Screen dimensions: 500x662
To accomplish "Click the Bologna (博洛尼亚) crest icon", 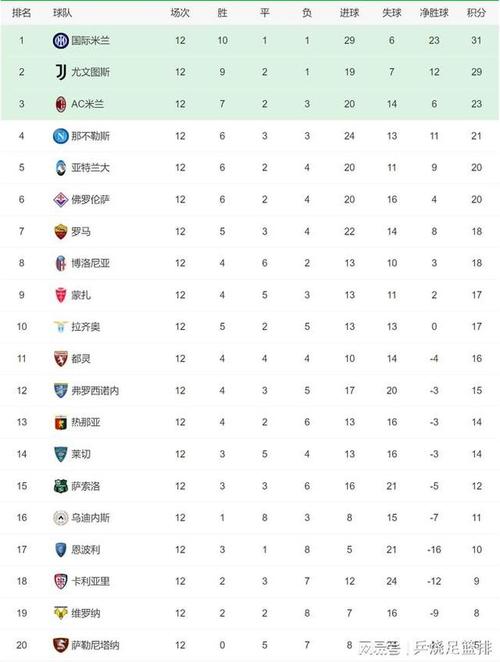I will [61, 263].
